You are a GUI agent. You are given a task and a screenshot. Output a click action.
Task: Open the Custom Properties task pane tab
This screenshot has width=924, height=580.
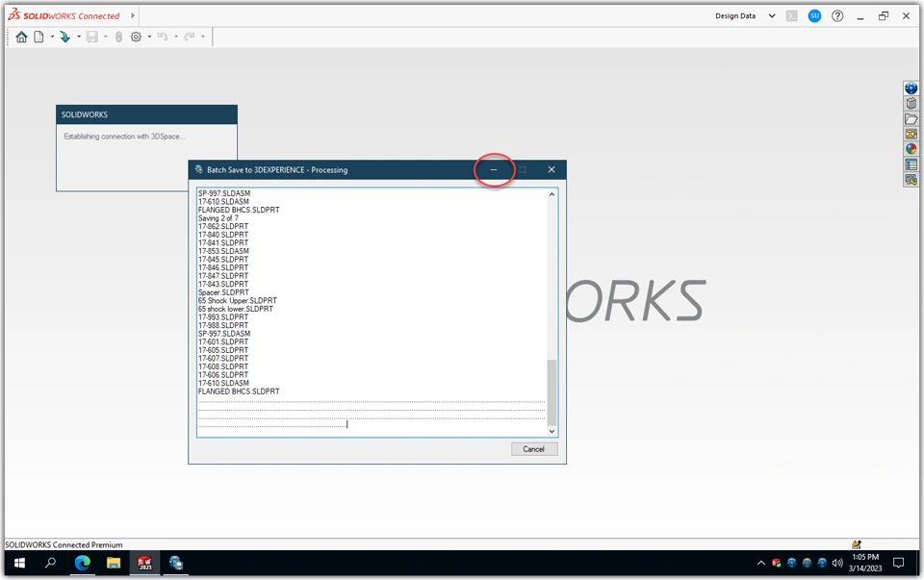[x=911, y=164]
